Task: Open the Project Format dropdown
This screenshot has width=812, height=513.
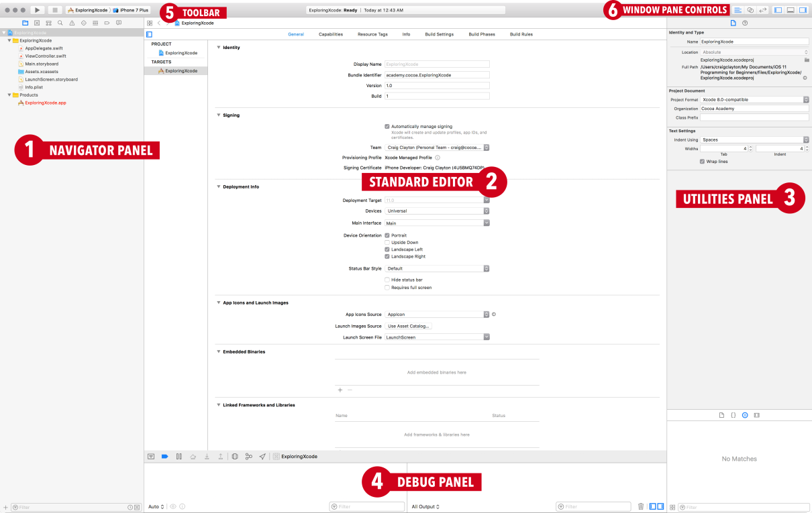Action: pyautogui.click(x=755, y=99)
